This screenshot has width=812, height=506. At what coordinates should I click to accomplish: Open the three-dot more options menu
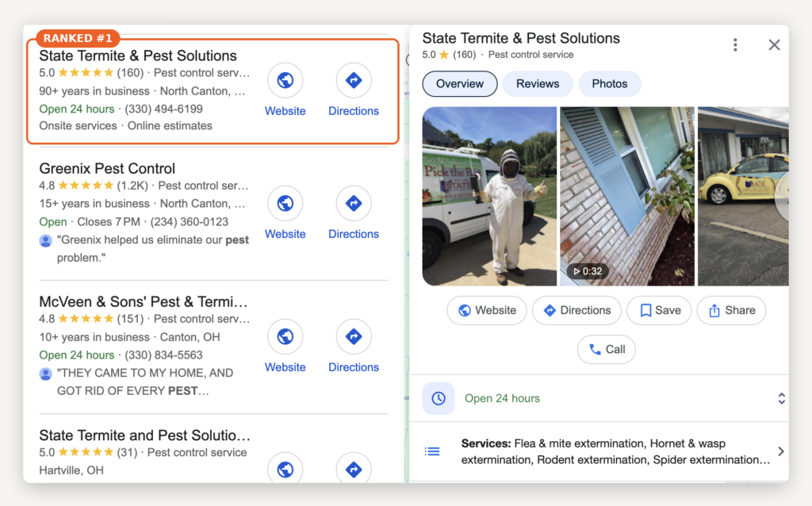coord(735,45)
